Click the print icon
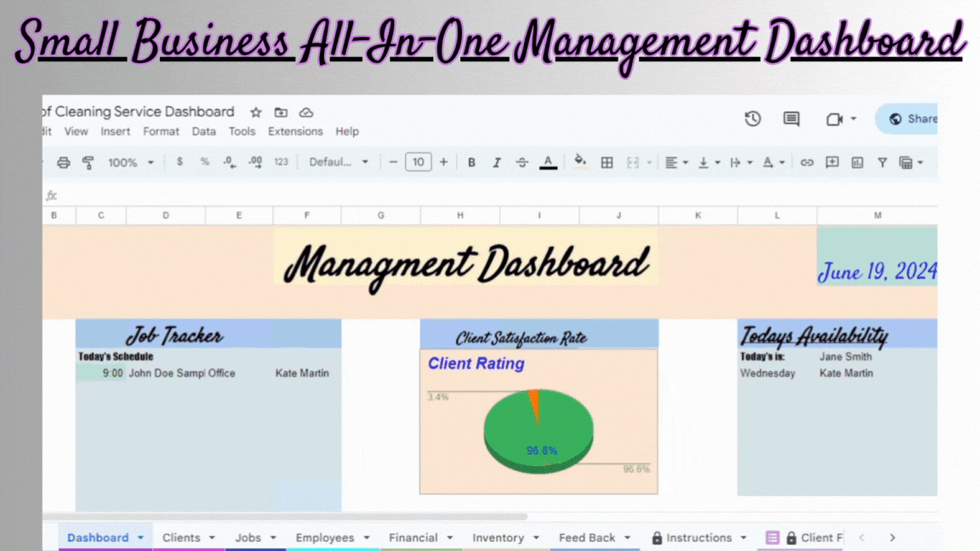This screenshot has height=551, width=980. click(63, 162)
